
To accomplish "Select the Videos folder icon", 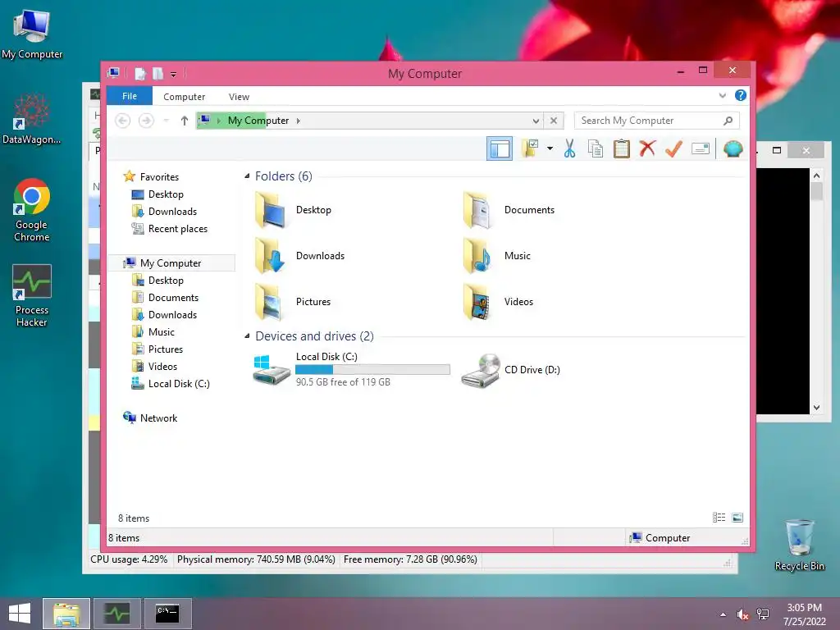I will coord(477,302).
